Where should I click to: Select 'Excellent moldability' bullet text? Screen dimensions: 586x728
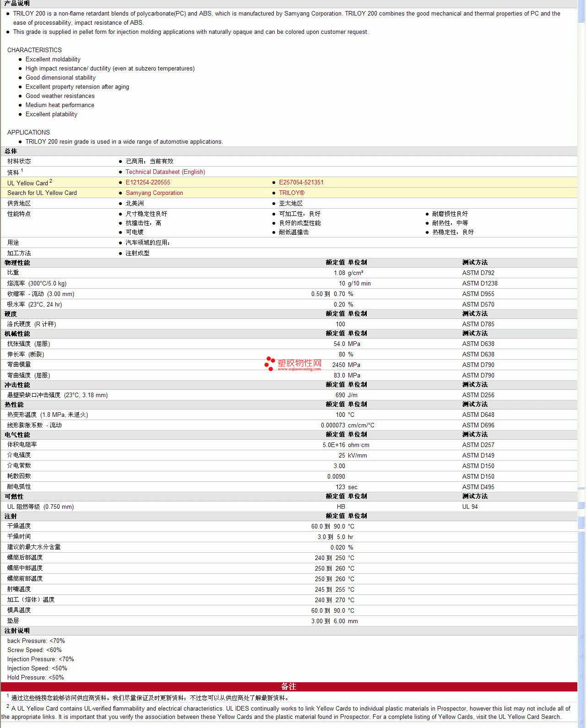click(x=53, y=59)
